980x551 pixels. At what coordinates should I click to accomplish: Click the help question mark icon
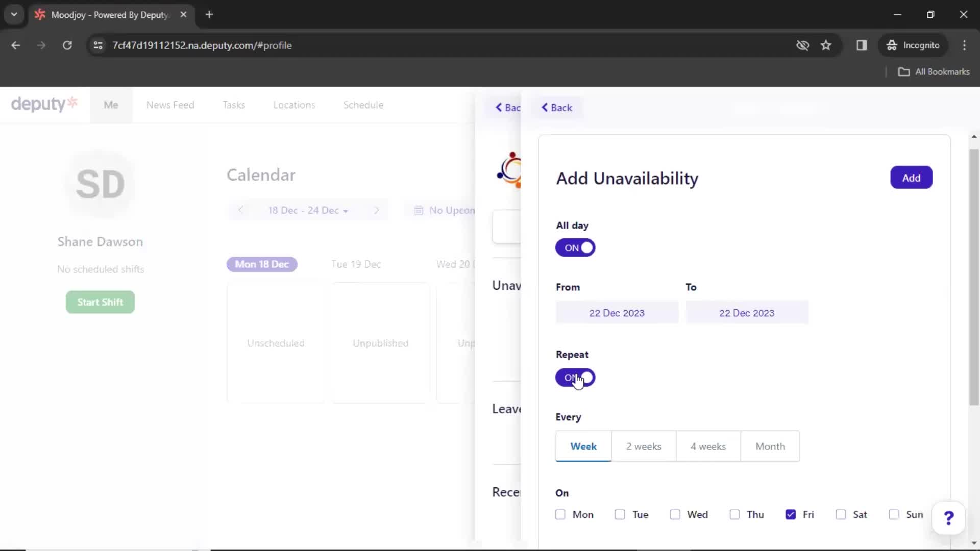pos(949,518)
